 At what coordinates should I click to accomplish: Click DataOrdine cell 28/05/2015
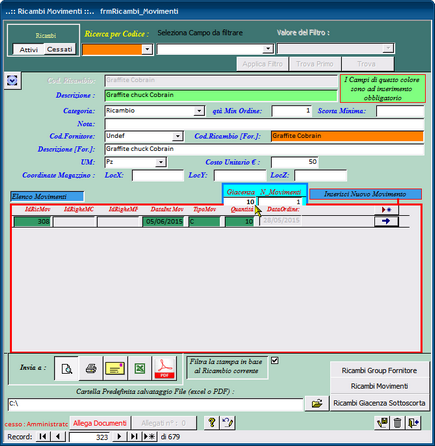click(x=281, y=221)
